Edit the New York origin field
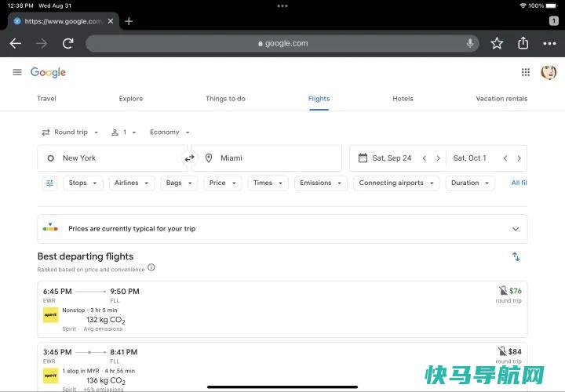 pos(111,158)
